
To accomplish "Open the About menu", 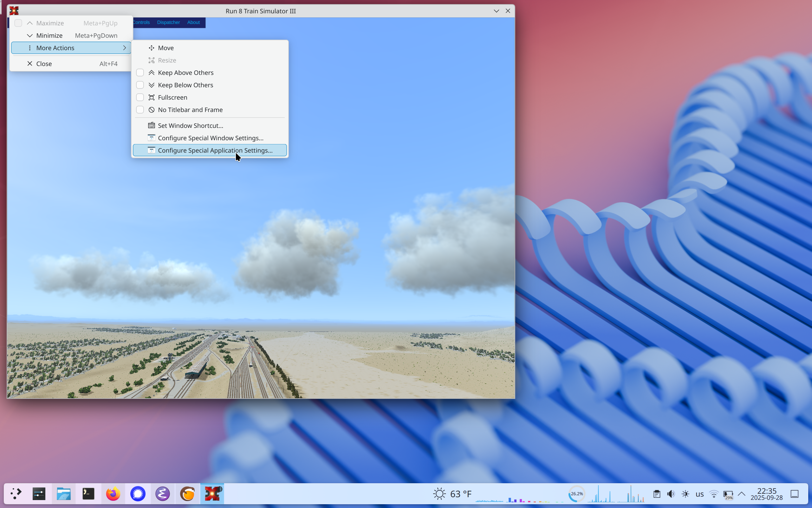I will click(x=193, y=22).
